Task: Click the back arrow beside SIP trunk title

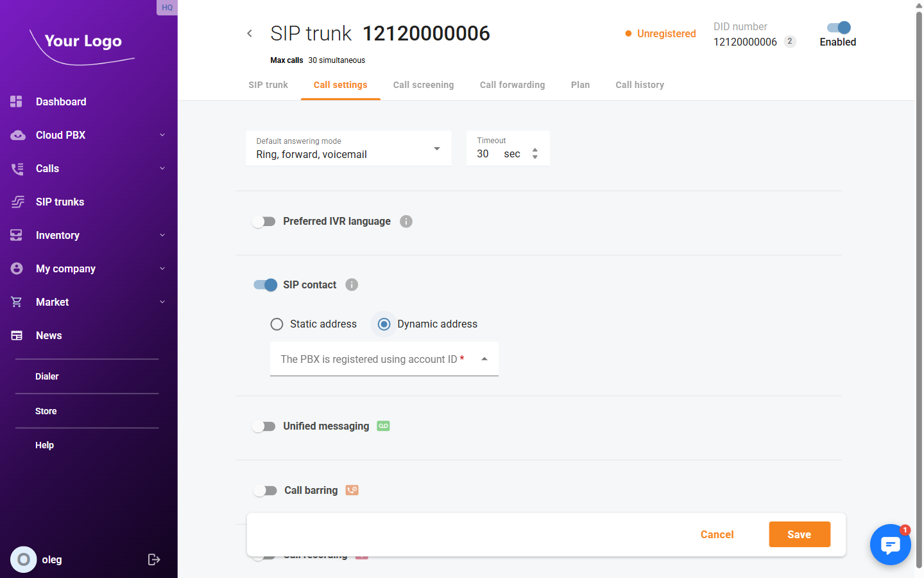Action: (x=250, y=33)
